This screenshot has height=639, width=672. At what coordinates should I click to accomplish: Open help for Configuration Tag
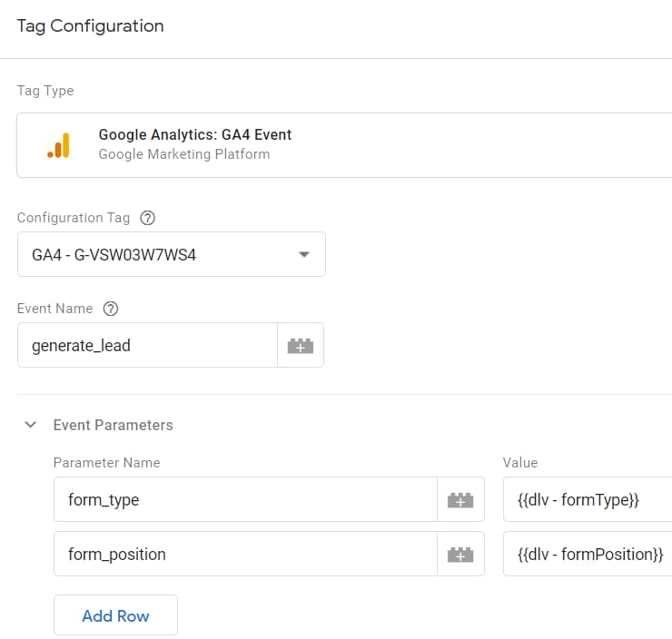[148, 218]
